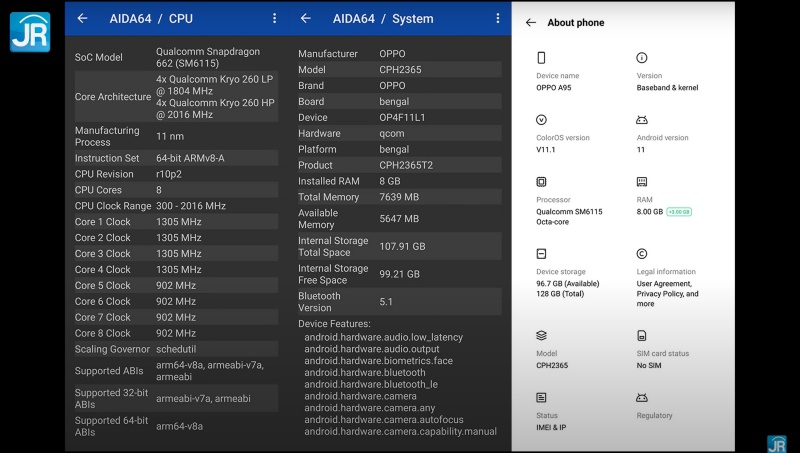Tap the Legal information copyright icon

point(642,254)
